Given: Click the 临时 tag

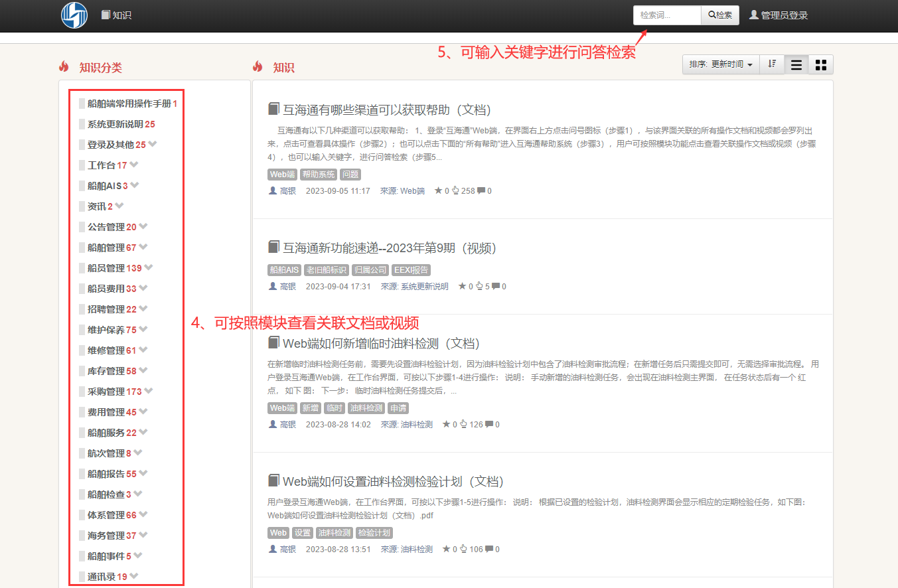Looking at the screenshot, I should [334, 408].
